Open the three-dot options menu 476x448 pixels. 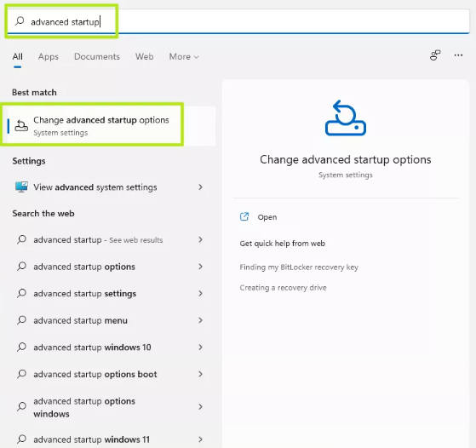point(458,55)
